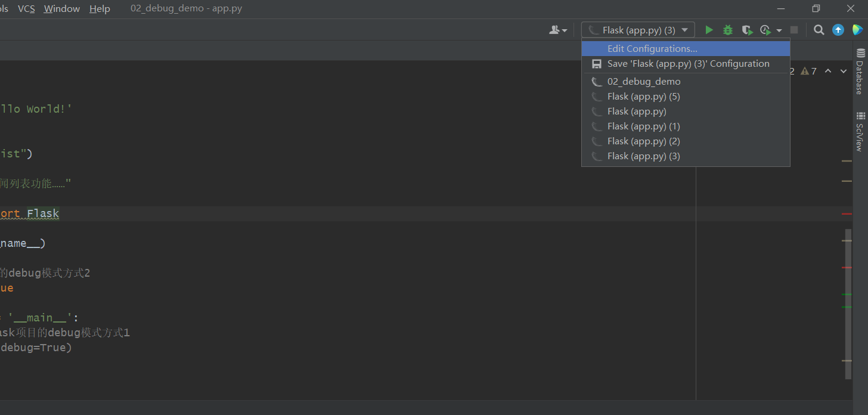
Task: Select Flask (app.py) (5) configuration
Action: click(x=686, y=97)
